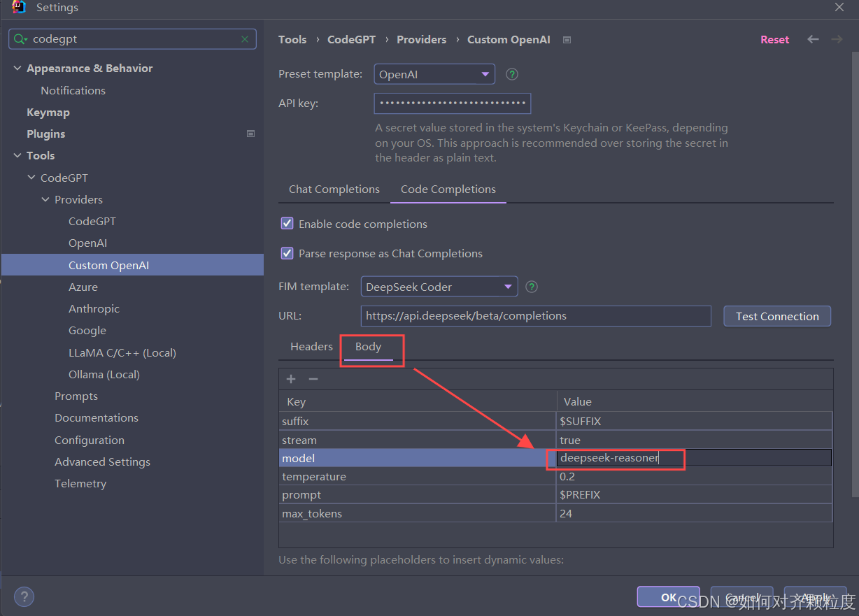Click the API key field

(453, 103)
